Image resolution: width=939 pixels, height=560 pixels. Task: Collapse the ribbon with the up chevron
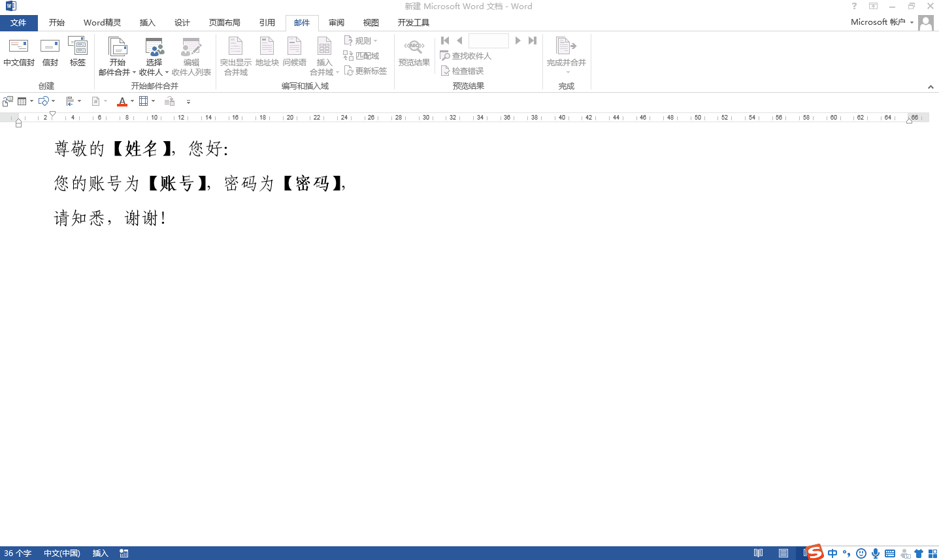coord(931,87)
